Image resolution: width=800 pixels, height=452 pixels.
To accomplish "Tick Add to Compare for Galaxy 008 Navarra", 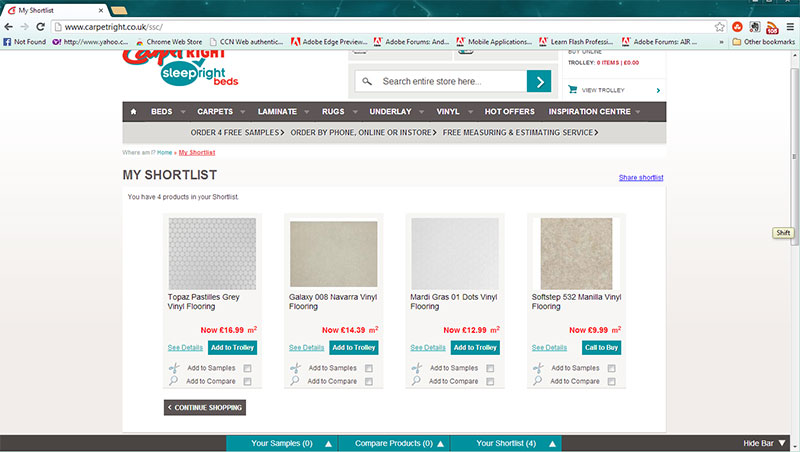I will click(x=368, y=381).
